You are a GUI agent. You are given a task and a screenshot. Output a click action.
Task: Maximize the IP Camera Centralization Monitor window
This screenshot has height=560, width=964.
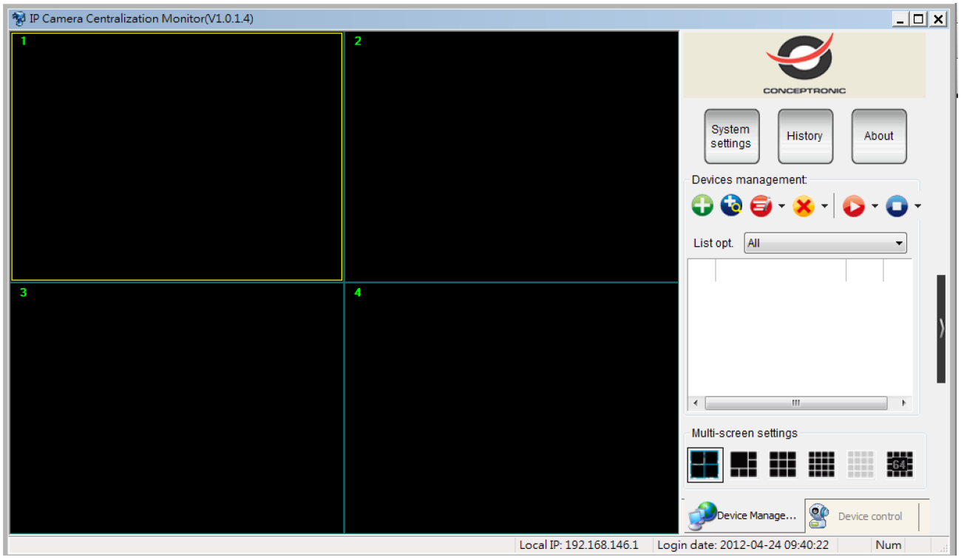919,19
